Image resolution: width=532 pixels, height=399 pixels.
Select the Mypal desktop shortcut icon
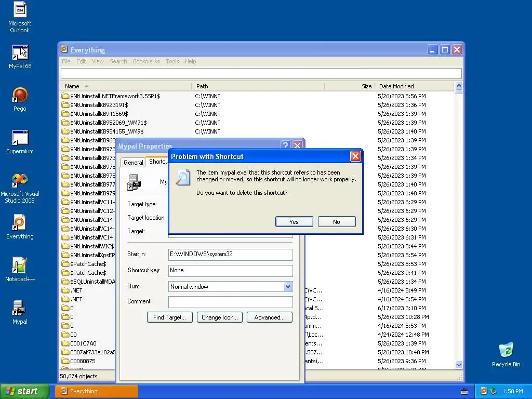click(x=20, y=312)
